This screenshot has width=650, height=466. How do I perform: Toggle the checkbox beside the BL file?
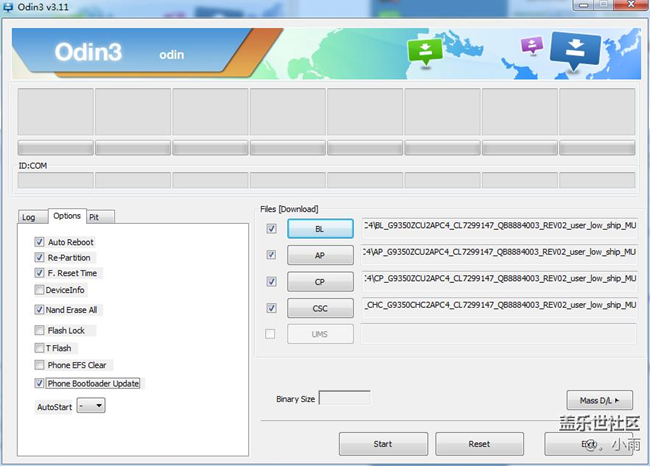tap(272, 229)
